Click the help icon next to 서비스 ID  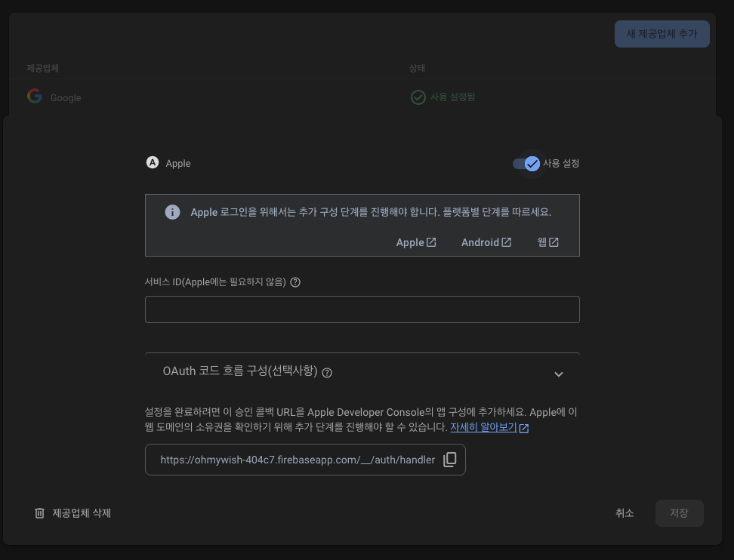[x=295, y=282]
